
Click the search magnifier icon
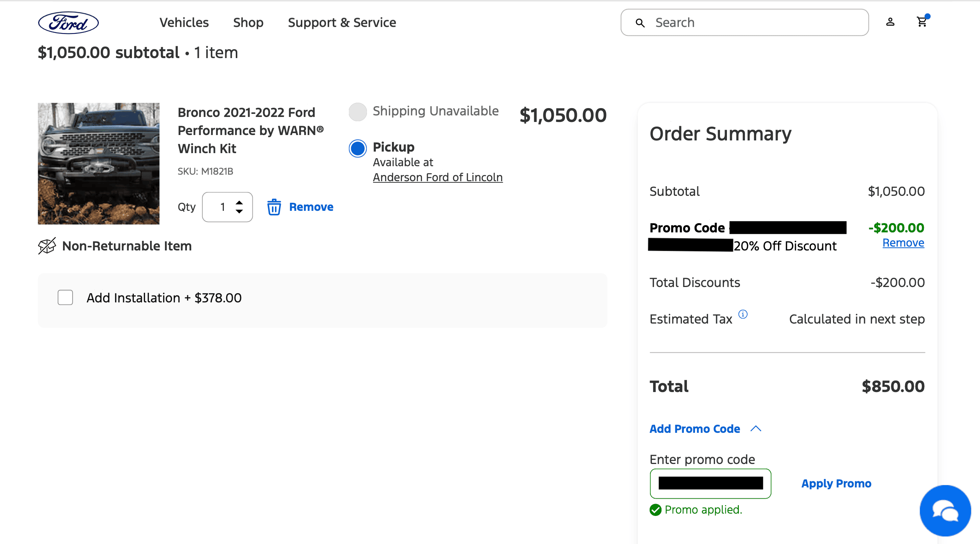tap(640, 23)
